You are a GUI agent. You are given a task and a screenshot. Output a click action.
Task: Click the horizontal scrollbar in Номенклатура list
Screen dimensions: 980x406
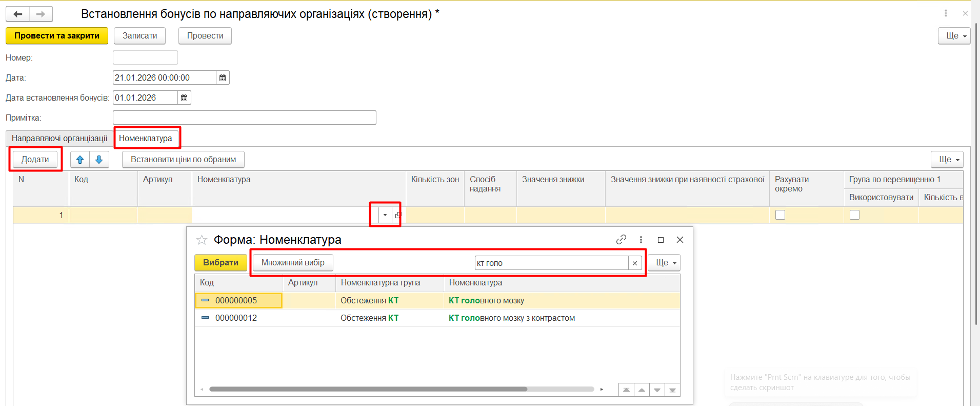point(368,389)
